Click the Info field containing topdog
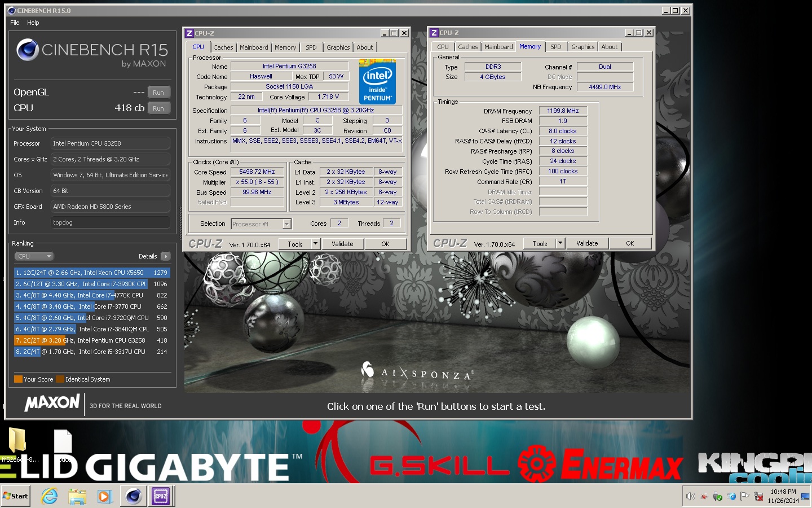The width and height of the screenshot is (812, 508). click(x=111, y=222)
